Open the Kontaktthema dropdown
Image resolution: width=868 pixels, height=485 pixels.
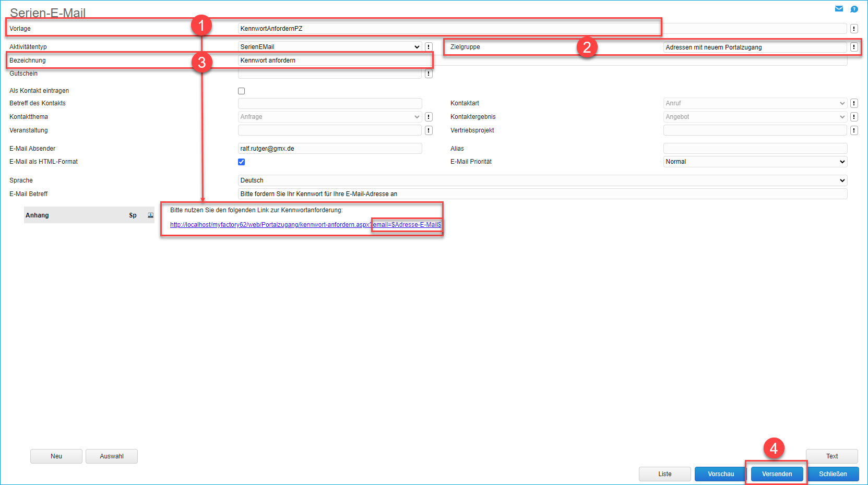pyautogui.click(x=330, y=117)
